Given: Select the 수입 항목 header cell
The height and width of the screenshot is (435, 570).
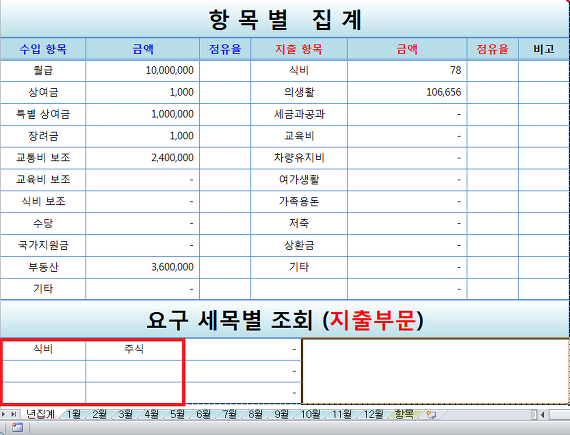Looking at the screenshot, I should coord(43,49).
